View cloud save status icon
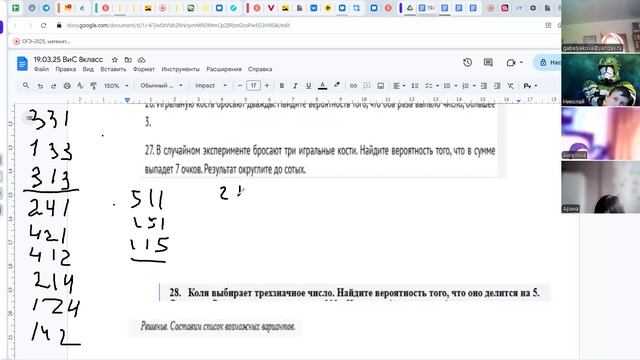This screenshot has width=640, height=360. pos(141,60)
